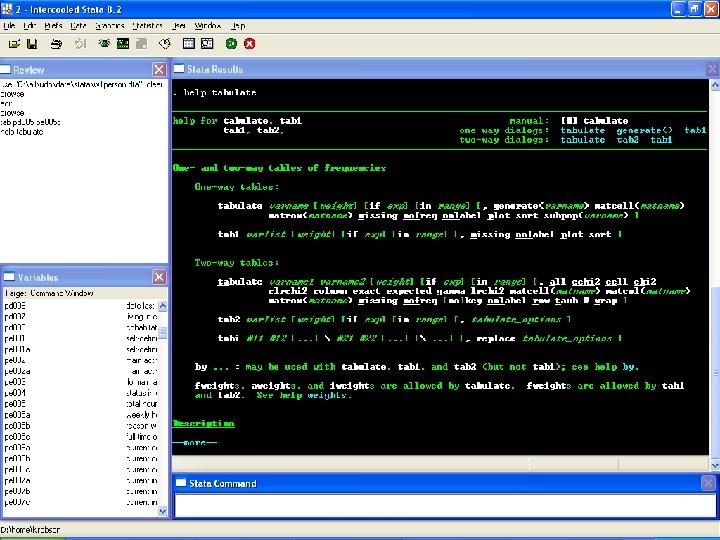Click the Stata Results title bar
Screen dimensions: 720x540
(x=439, y=69)
